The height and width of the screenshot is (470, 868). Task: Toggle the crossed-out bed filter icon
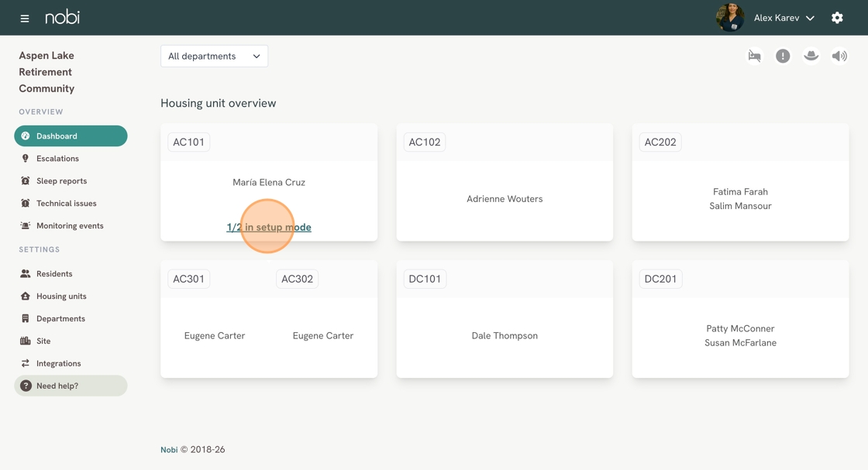tap(754, 56)
